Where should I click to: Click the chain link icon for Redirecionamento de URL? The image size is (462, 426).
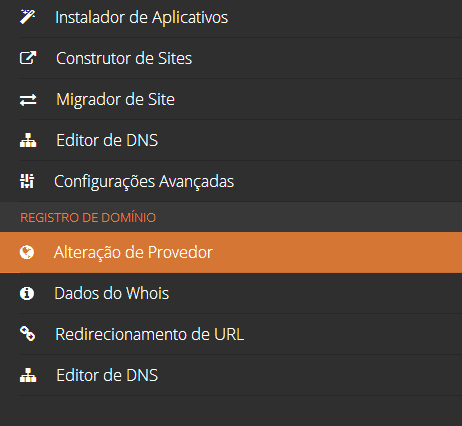pos(27,334)
